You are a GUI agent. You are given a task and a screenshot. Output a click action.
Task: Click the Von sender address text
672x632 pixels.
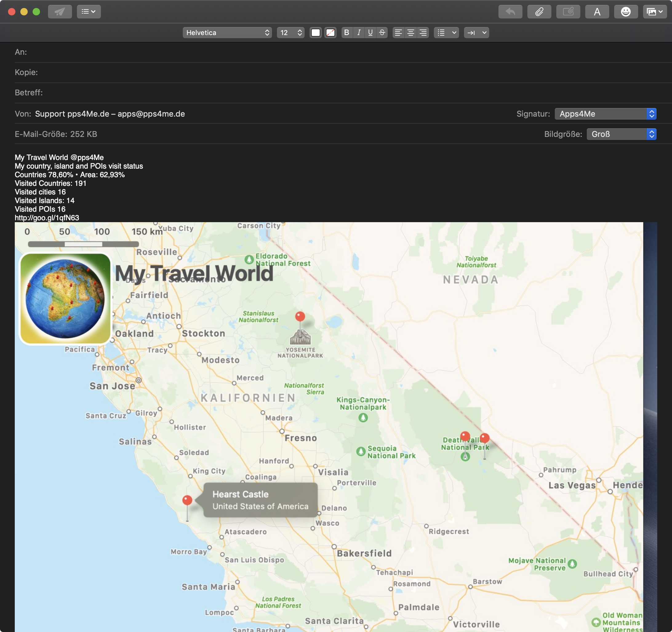[x=110, y=114]
